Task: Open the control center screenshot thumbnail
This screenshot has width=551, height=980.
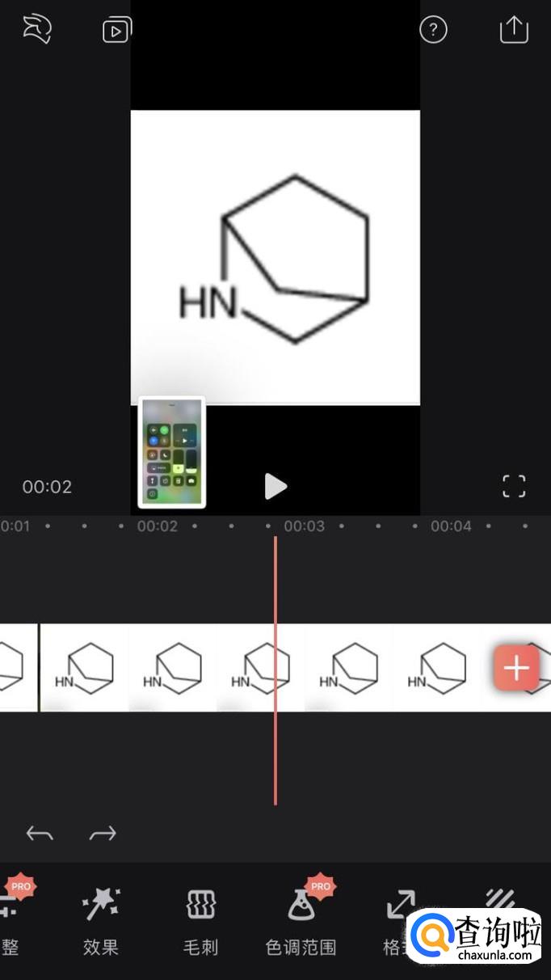Action: click(x=171, y=452)
